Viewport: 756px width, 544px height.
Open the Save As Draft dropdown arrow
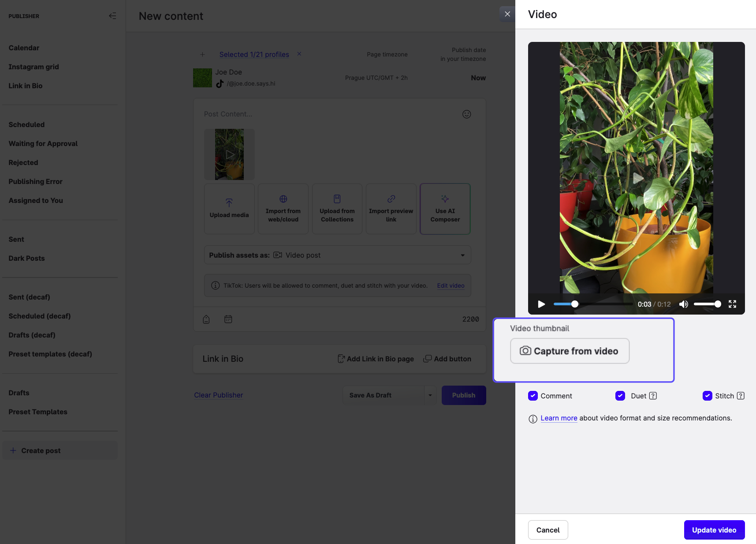pyautogui.click(x=430, y=395)
